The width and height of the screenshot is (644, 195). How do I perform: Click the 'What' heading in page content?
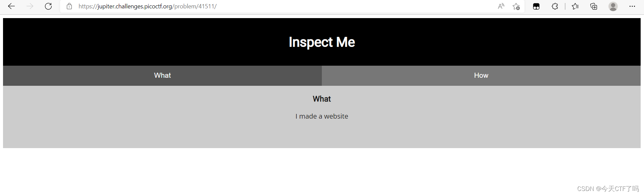point(321,99)
